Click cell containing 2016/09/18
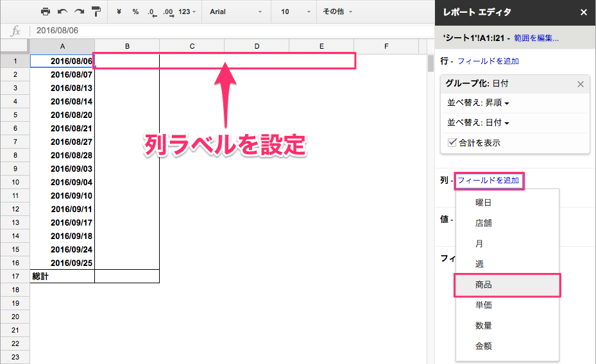The image size is (596, 364). point(62,236)
